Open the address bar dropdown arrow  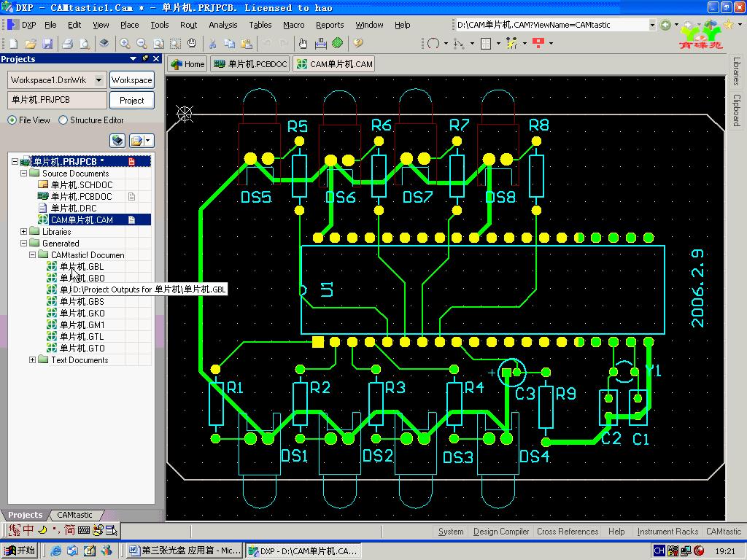(x=652, y=25)
